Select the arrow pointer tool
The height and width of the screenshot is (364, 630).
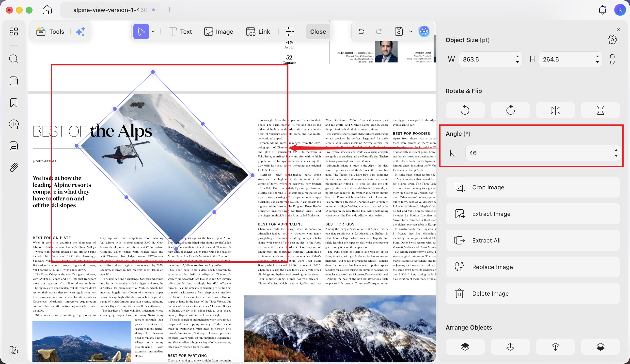[x=141, y=32]
